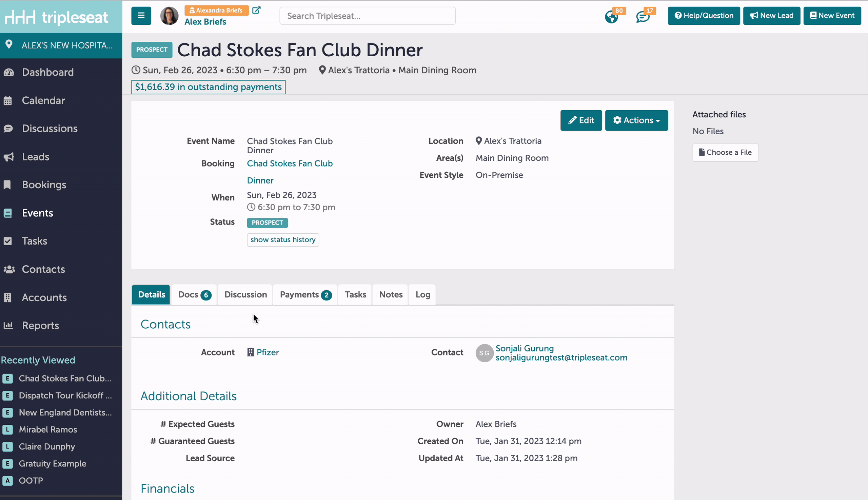Click the Alexandra Briefs orange badge

point(216,10)
